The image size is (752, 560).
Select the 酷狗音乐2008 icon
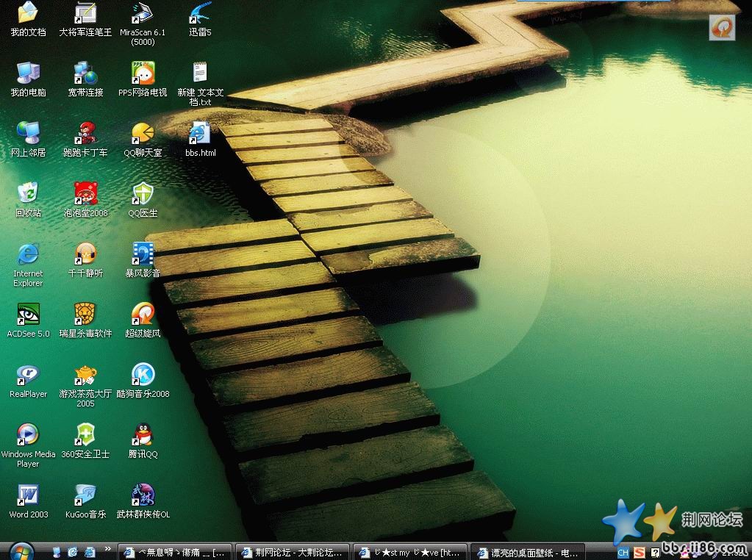pyautogui.click(x=143, y=374)
